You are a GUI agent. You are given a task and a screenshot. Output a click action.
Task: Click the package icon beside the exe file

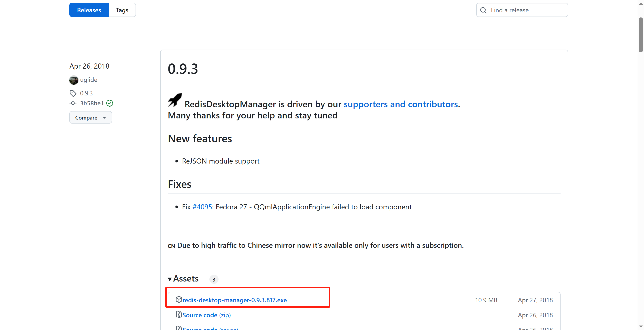179,299
